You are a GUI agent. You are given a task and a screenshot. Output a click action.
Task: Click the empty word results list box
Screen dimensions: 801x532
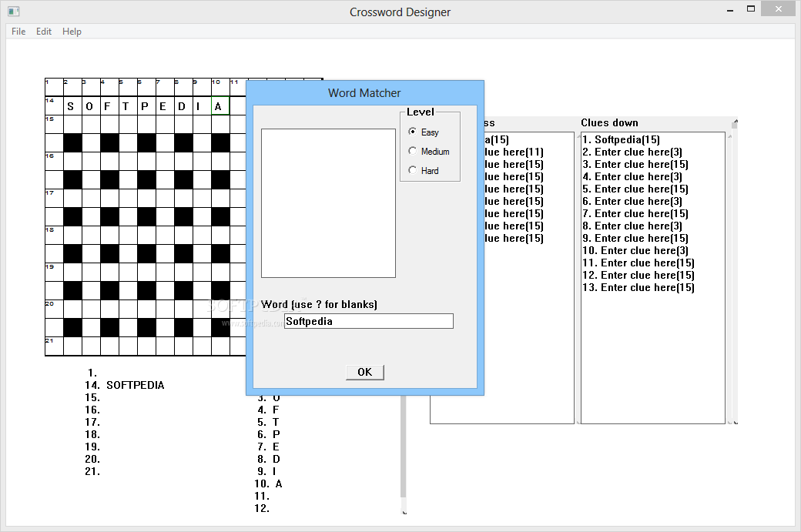pos(328,203)
